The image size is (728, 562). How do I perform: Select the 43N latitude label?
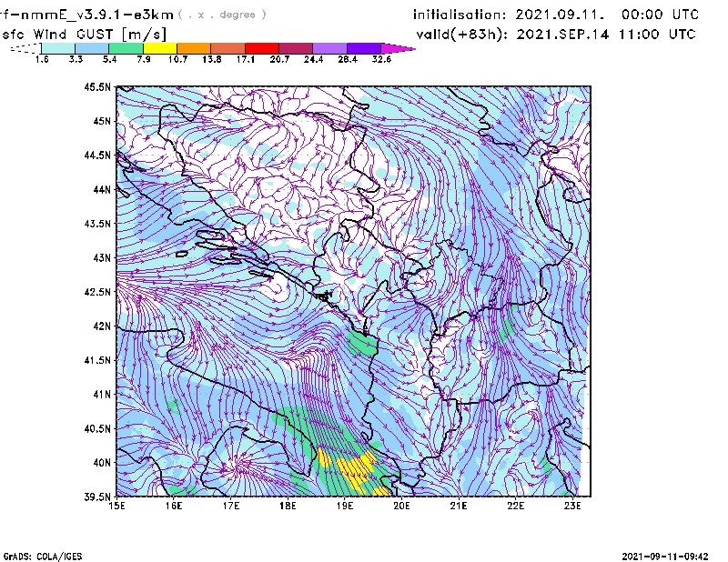102,257
